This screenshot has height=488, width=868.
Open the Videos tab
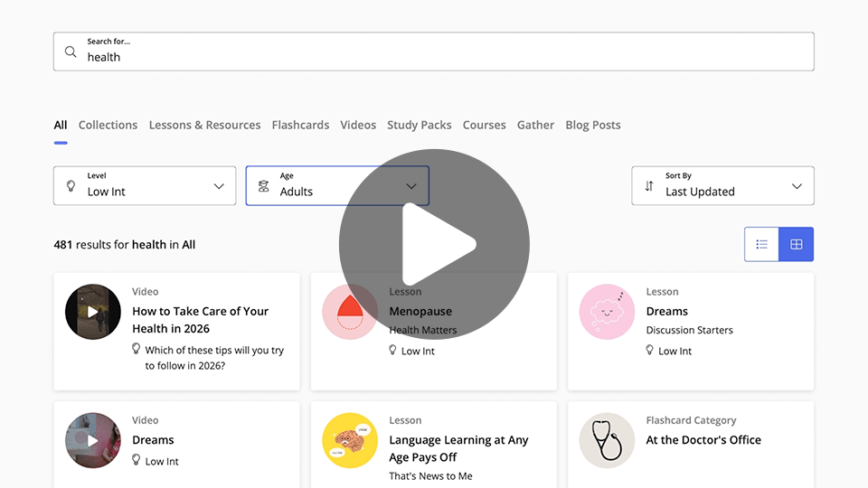pyautogui.click(x=358, y=125)
